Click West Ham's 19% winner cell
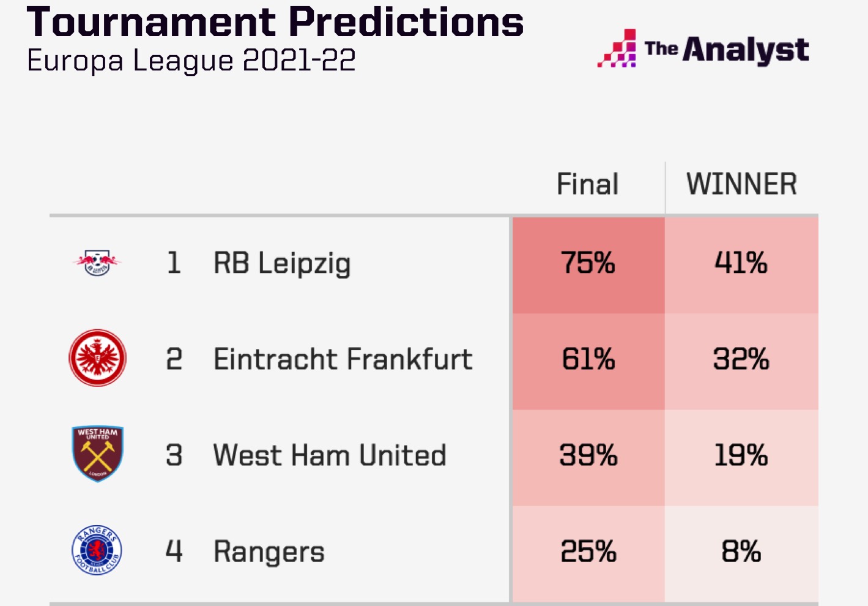The width and height of the screenshot is (868, 606). point(741,458)
